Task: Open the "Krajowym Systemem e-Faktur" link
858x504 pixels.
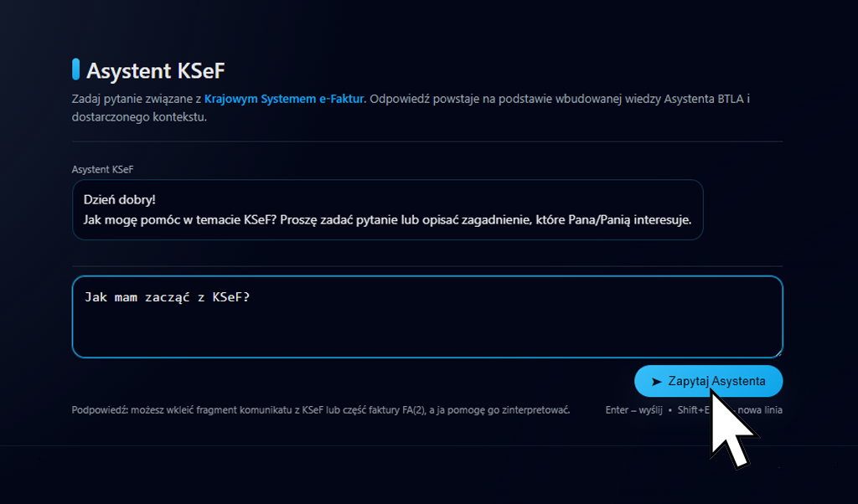Action: pyautogui.click(x=285, y=100)
